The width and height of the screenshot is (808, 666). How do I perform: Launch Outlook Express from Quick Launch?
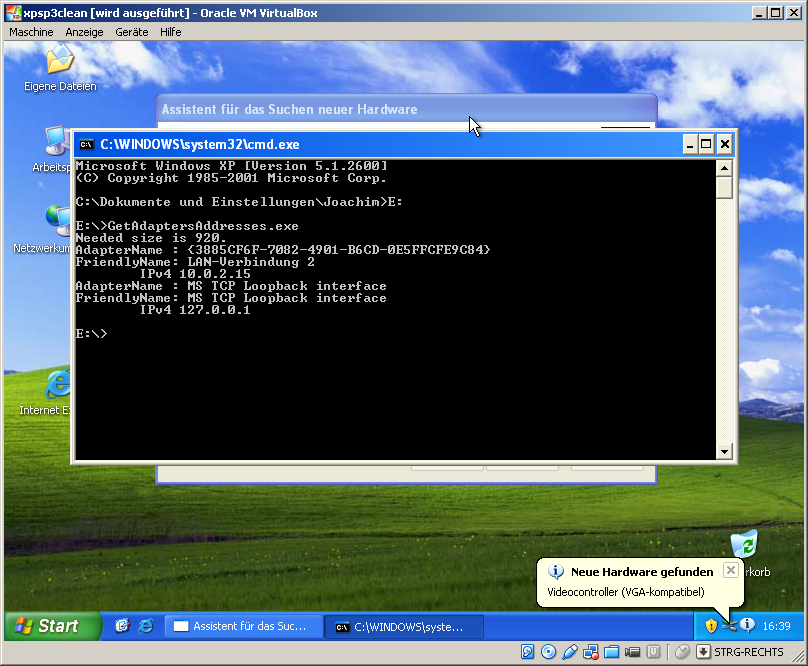tap(122, 626)
